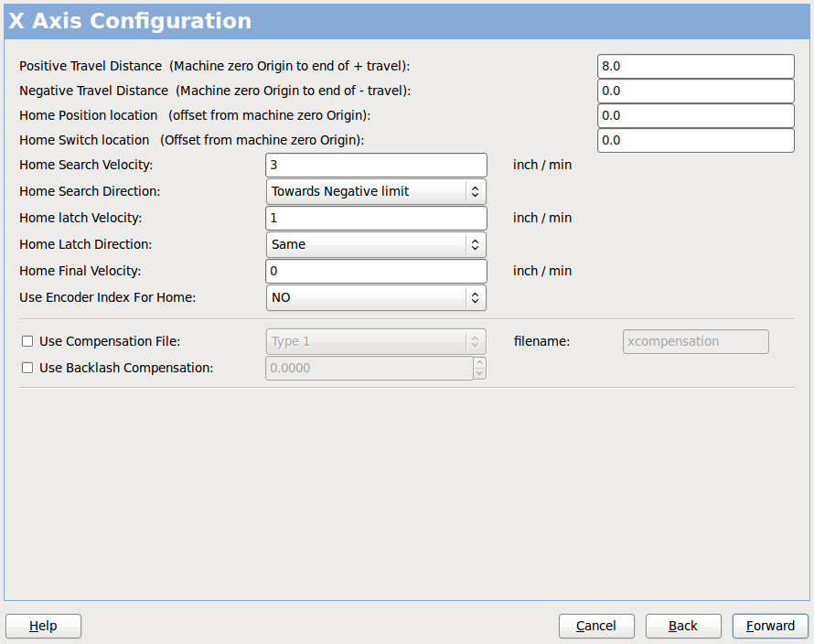Select the Home latch Velocity field
The width and height of the screenshot is (814, 644).
(375, 218)
